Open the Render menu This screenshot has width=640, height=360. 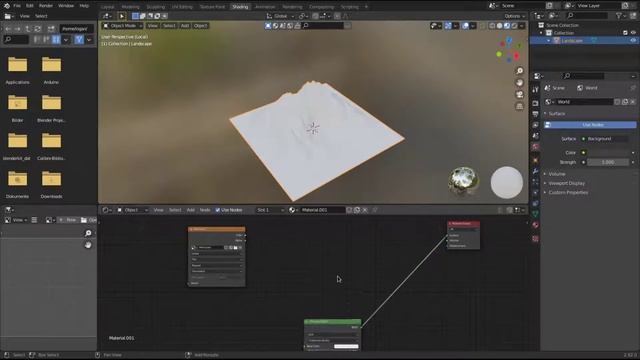point(46,6)
